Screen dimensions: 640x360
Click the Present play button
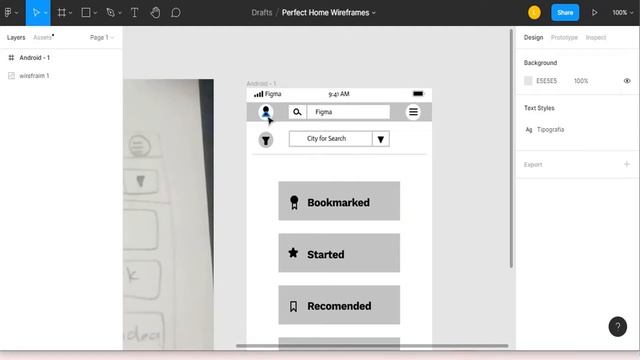pos(595,13)
